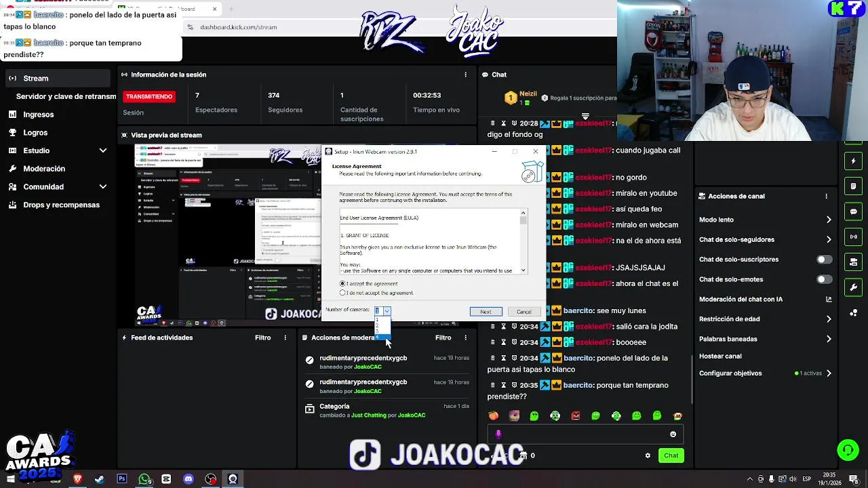
Task: Expand Modo lento options
Action: click(829, 220)
